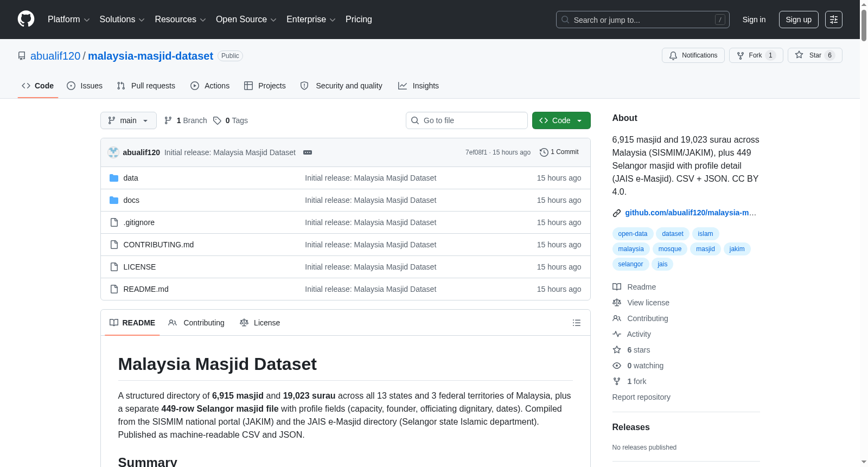
Task: Click the scale icon next to View license
Action: point(617,303)
